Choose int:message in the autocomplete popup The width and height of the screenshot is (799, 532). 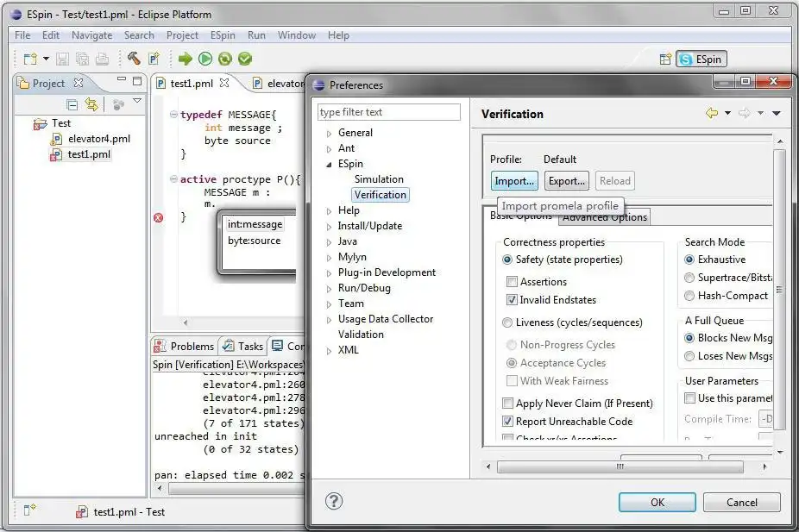coord(255,224)
